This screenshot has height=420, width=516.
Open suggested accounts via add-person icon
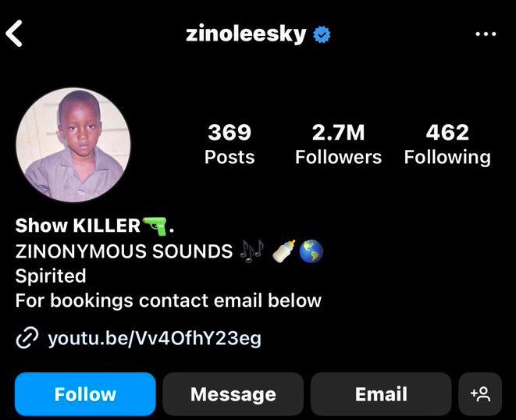(480, 394)
